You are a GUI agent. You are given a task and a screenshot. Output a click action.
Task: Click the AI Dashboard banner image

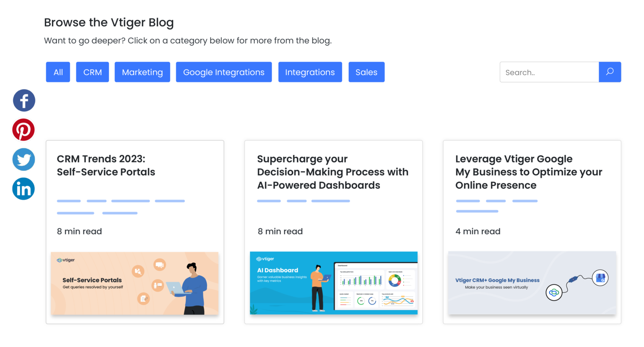pos(333,283)
